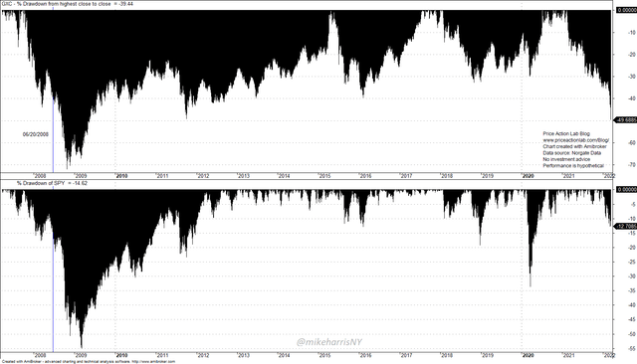The image size is (637, 364).
Task: Click the 2011 label on SPY pane time axis
Action: coord(162,355)
